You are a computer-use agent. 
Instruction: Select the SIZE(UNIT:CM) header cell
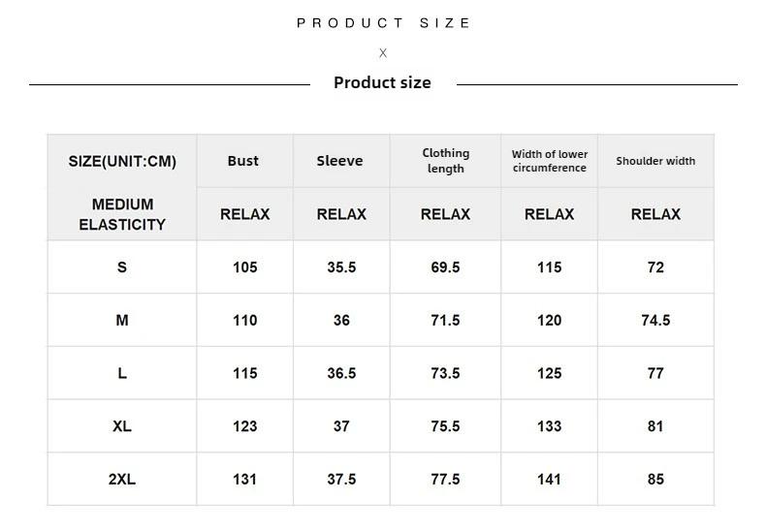(x=122, y=161)
